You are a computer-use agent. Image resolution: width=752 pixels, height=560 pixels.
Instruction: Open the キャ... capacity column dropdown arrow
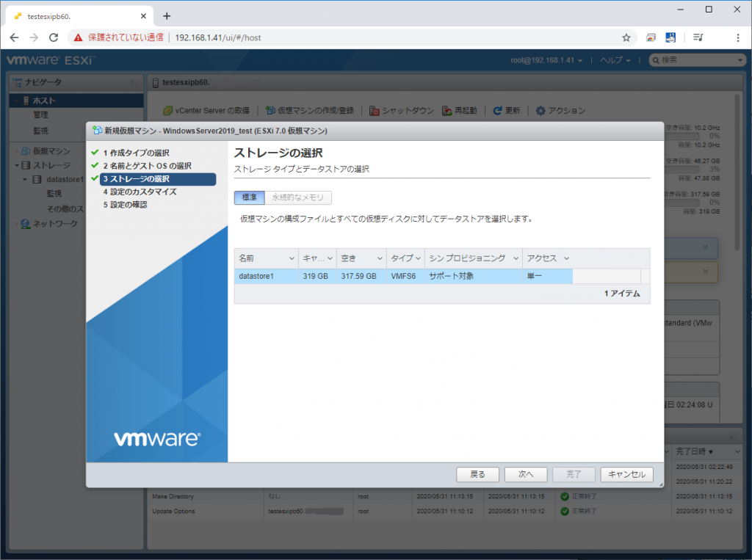(x=330, y=258)
